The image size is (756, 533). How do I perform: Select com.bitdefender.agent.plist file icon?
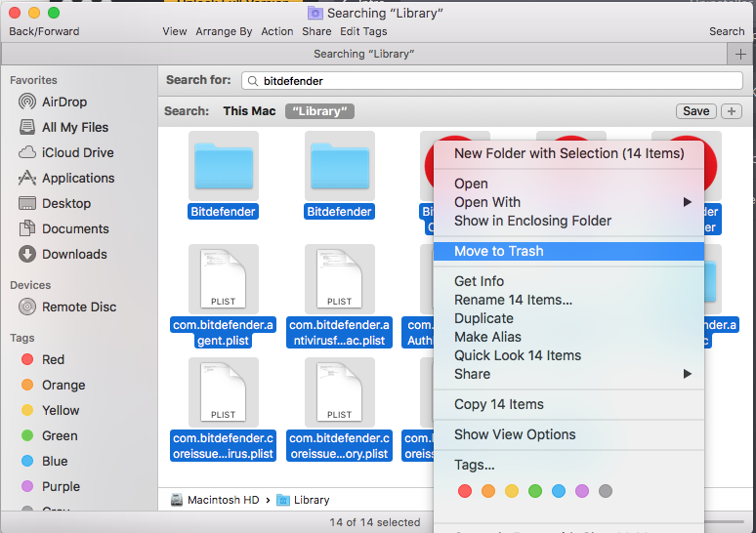pyautogui.click(x=224, y=278)
